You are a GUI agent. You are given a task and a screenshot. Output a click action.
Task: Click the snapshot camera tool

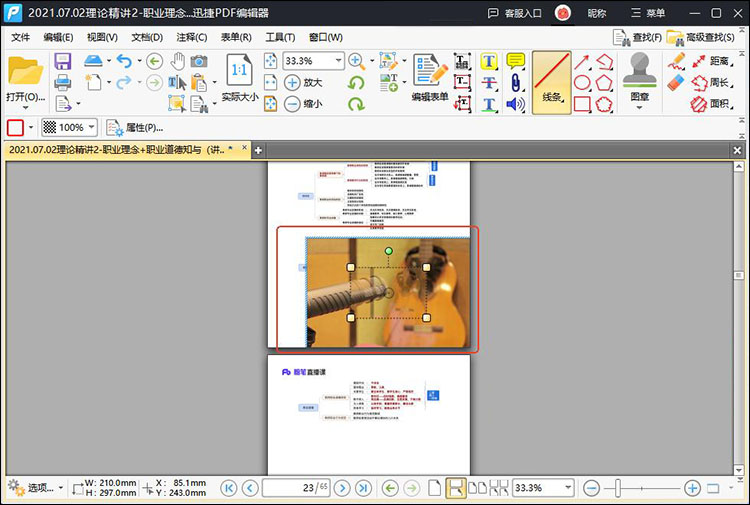tap(200, 60)
